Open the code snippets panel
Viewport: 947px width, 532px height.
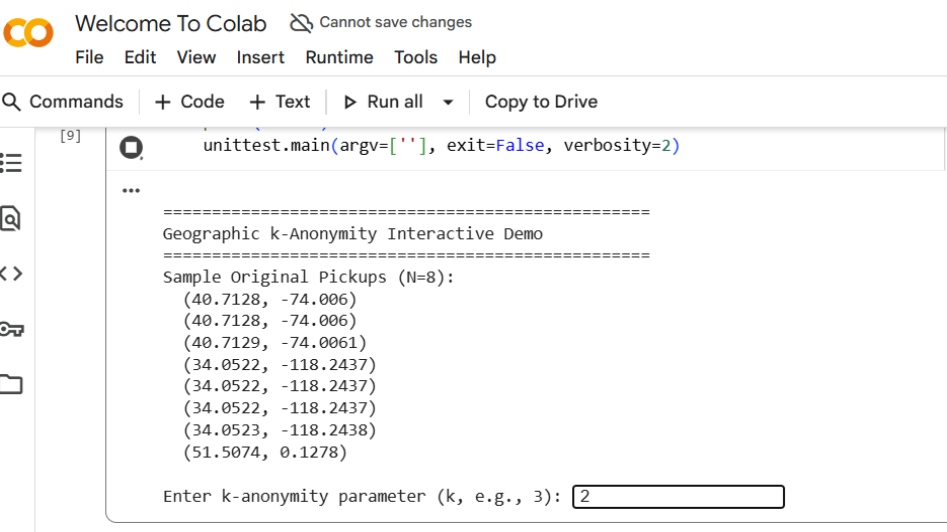11,273
